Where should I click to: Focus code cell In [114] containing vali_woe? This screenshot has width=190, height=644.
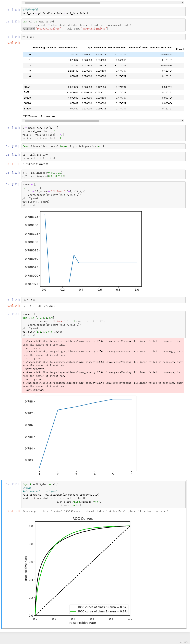[x=104, y=37]
